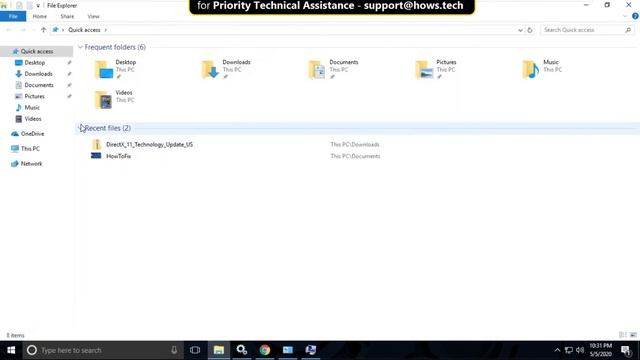
Task: Select Quick access in navigation pane
Action: tap(37, 51)
